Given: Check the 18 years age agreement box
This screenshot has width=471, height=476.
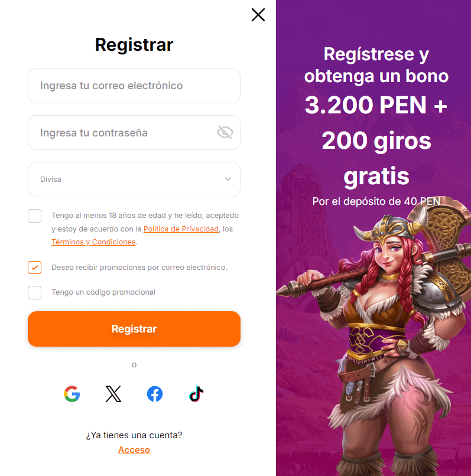Looking at the screenshot, I should tap(35, 216).
